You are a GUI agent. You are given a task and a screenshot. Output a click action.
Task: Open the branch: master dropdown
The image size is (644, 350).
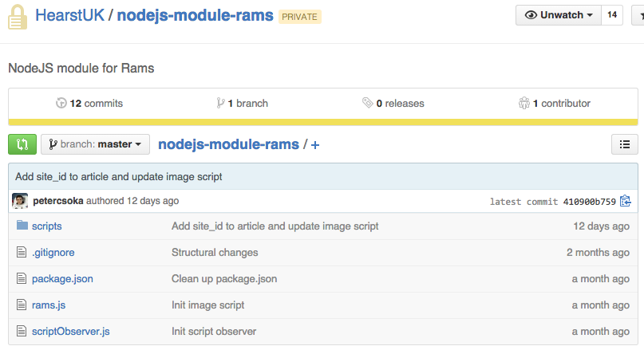[95, 144]
